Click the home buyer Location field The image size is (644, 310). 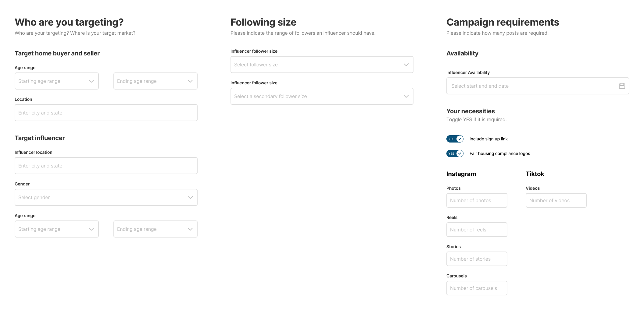click(x=106, y=113)
